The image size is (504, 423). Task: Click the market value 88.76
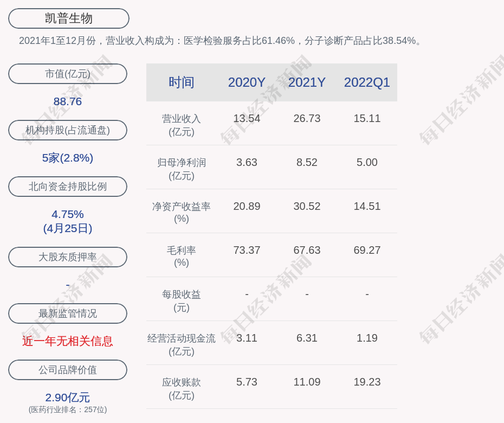[x=68, y=101]
